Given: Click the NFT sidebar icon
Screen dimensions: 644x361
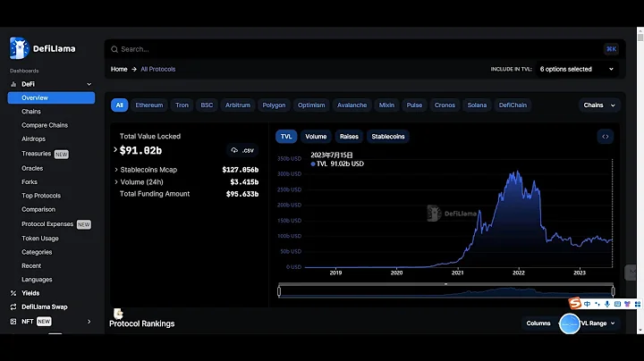Looking at the screenshot, I should [x=13, y=321].
